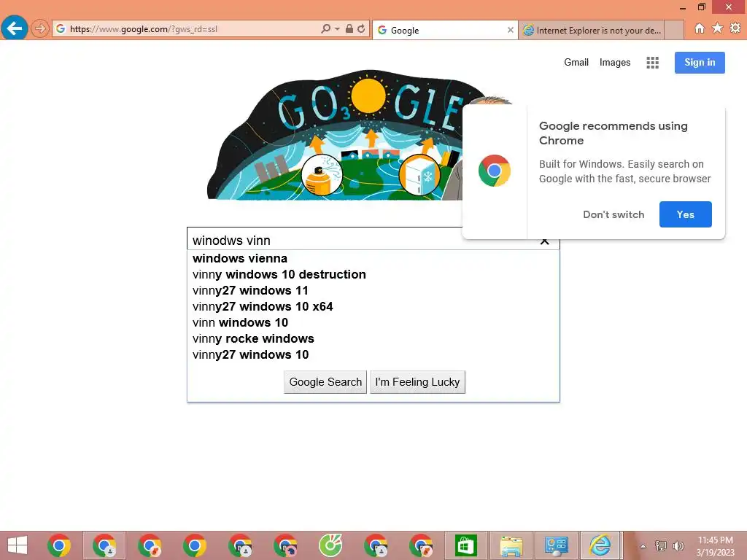The width and height of the screenshot is (747, 560).
Task: Open File Explorer from the taskbar
Action: click(x=511, y=545)
